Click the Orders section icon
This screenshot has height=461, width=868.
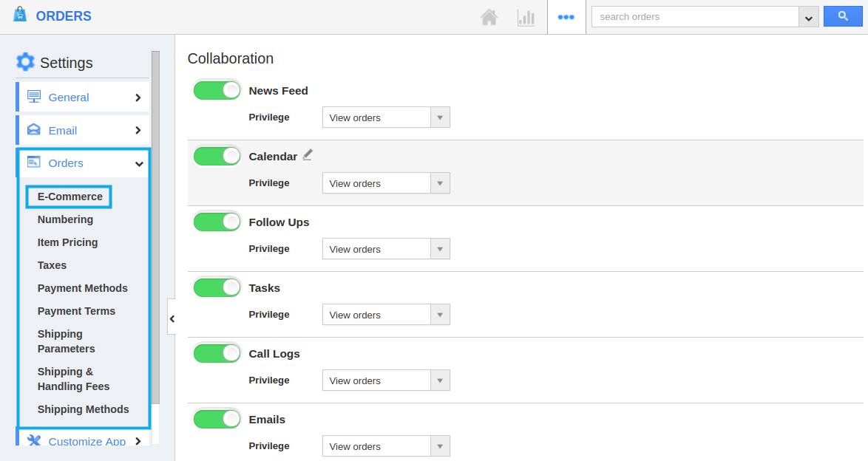click(34, 162)
